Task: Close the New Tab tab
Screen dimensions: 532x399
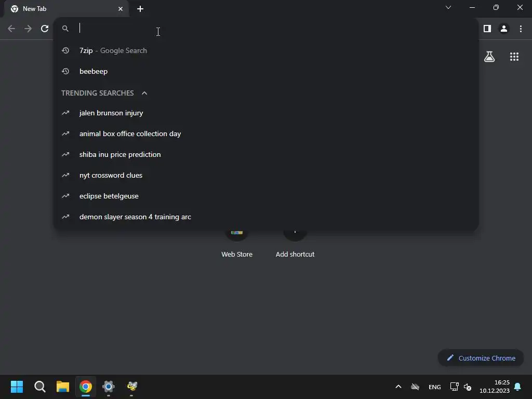Action: 121,9
